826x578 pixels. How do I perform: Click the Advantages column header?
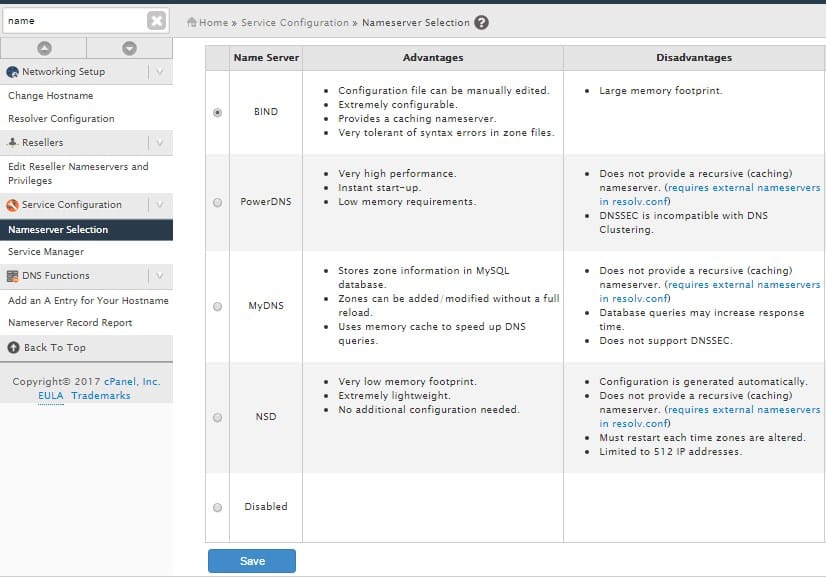(x=433, y=57)
